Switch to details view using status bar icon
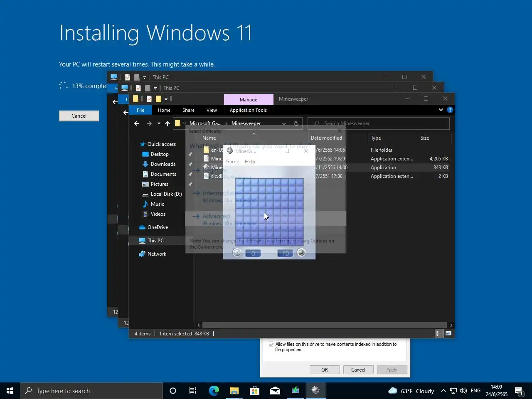Image resolution: width=532 pixels, height=399 pixels. click(x=438, y=333)
